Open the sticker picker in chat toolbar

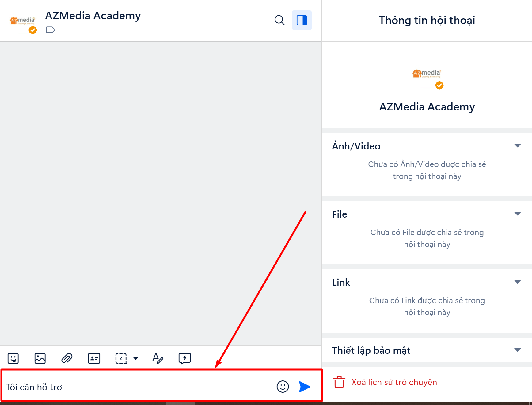(x=13, y=358)
